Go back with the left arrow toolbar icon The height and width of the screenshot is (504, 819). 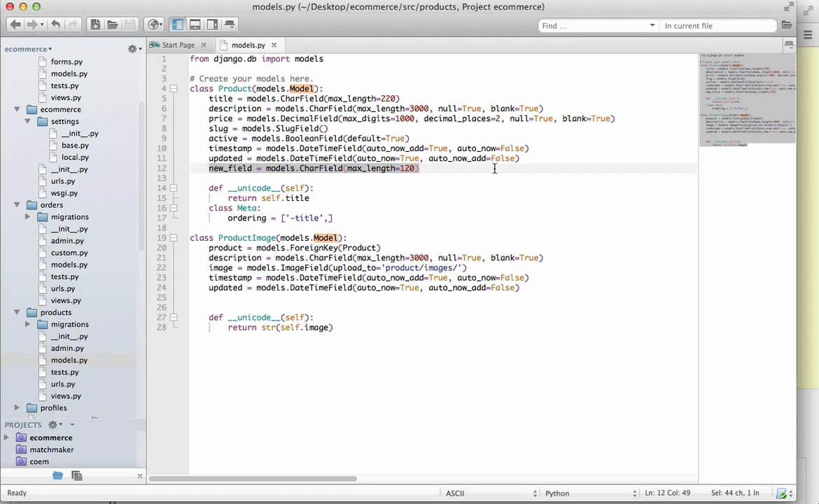click(x=15, y=24)
